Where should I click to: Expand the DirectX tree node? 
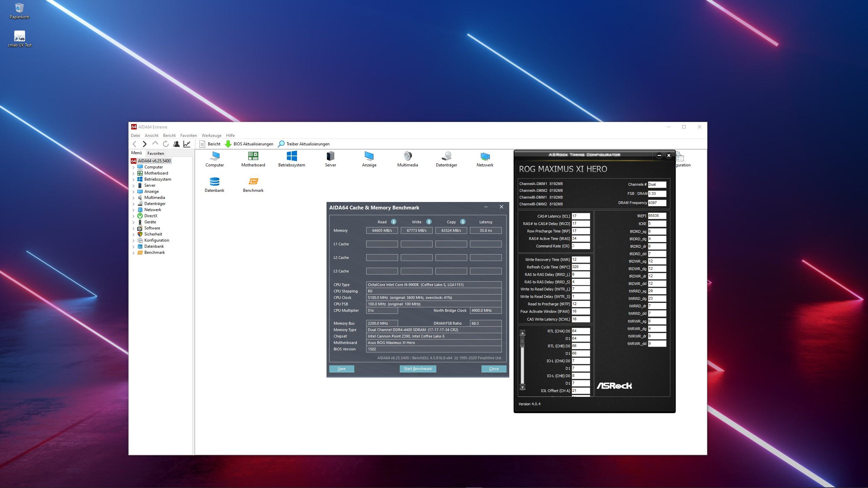(133, 216)
